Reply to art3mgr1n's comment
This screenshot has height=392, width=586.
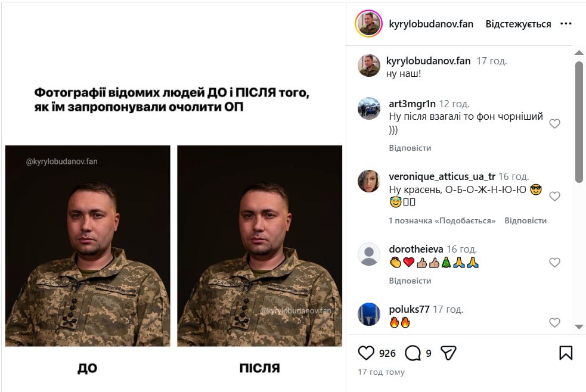(410, 148)
